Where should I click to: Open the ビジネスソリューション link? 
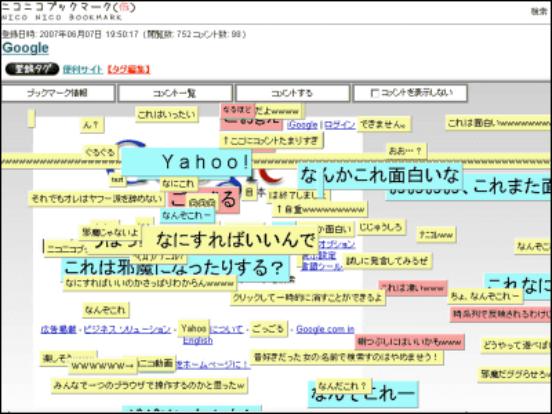point(127,330)
